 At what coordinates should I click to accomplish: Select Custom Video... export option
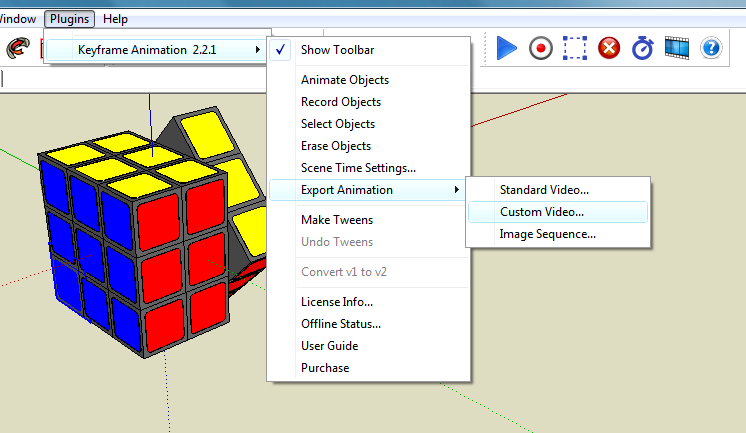558,212
